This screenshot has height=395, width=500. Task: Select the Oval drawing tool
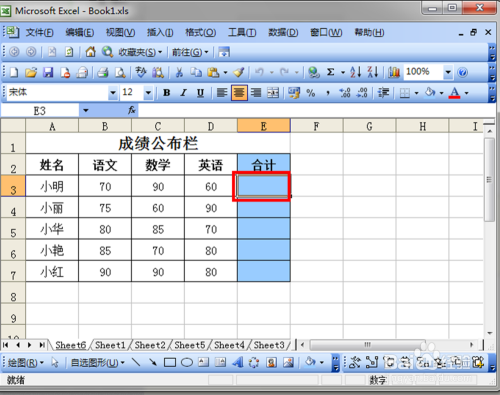coord(187,362)
